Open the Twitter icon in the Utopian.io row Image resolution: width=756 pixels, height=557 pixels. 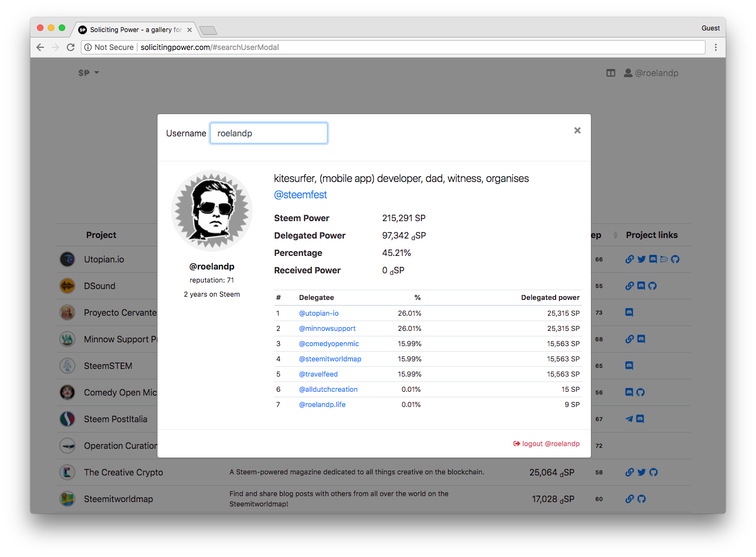pyautogui.click(x=641, y=259)
